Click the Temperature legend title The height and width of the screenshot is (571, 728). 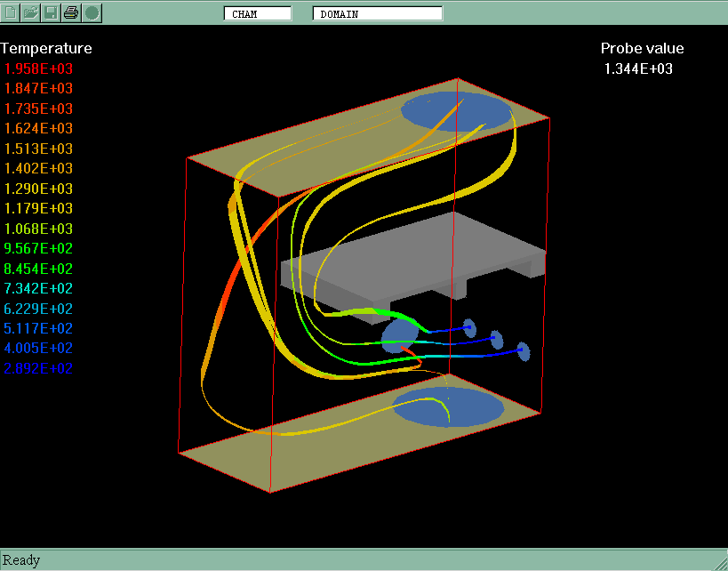(x=46, y=48)
